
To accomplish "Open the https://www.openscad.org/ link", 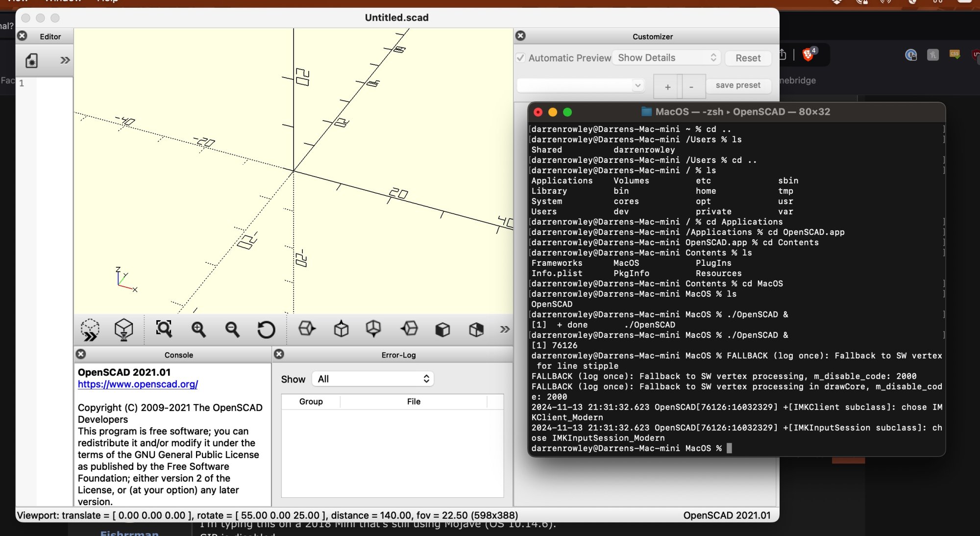I will click(138, 384).
